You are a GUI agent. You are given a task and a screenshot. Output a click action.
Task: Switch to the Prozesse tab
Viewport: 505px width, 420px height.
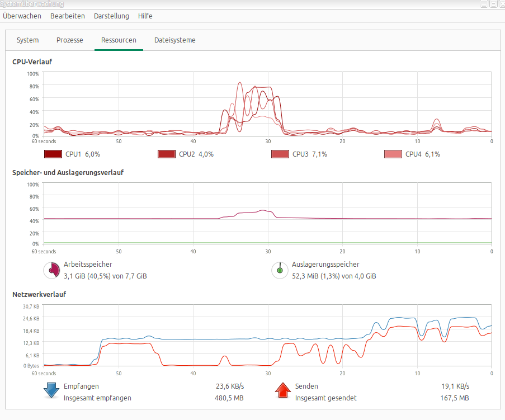tap(70, 40)
